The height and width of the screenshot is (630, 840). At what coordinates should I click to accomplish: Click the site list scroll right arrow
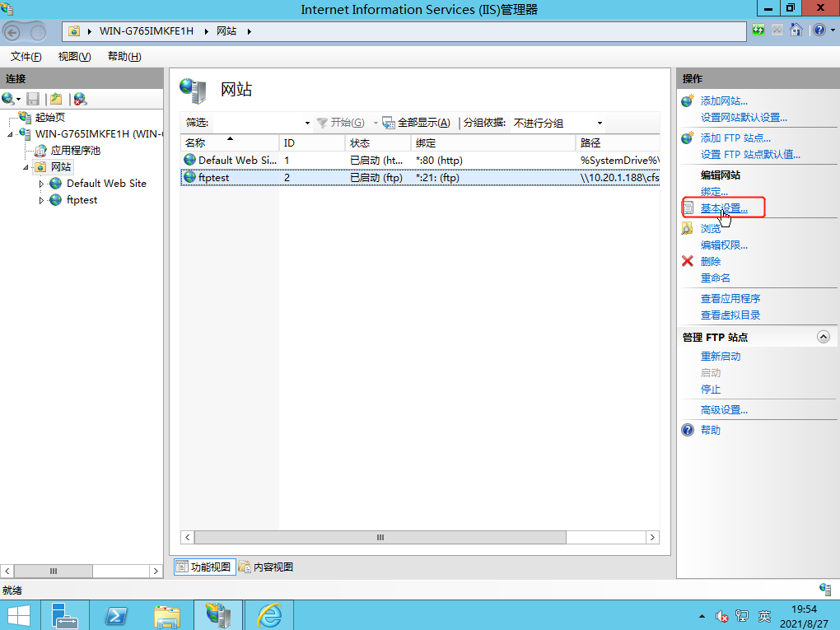click(652, 537)
